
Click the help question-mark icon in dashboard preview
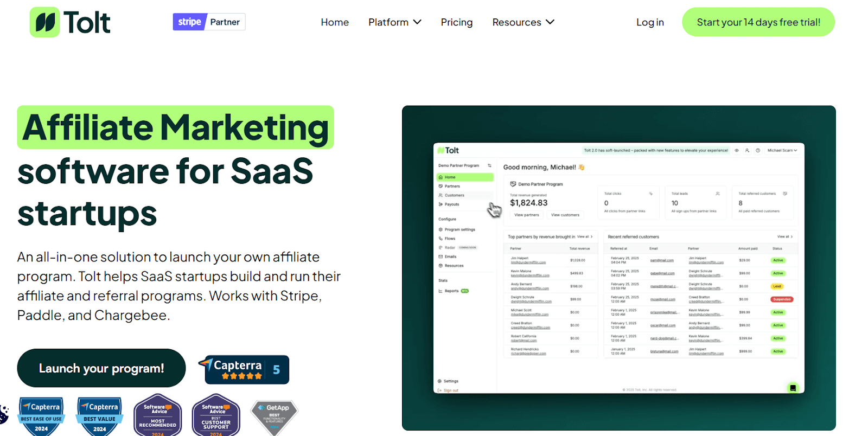(758, 150)
